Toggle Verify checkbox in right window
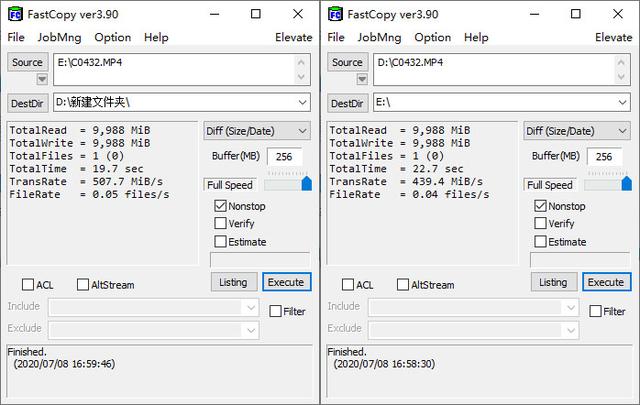The height and width of the screenshot is (405, 640). [540, 223]
